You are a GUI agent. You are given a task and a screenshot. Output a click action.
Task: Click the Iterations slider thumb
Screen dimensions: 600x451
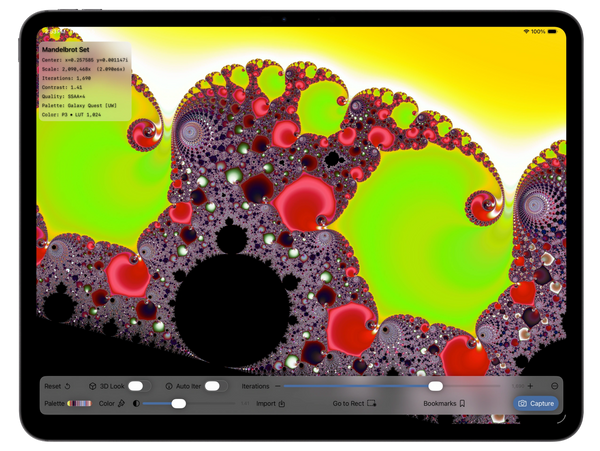pos(435,386)
